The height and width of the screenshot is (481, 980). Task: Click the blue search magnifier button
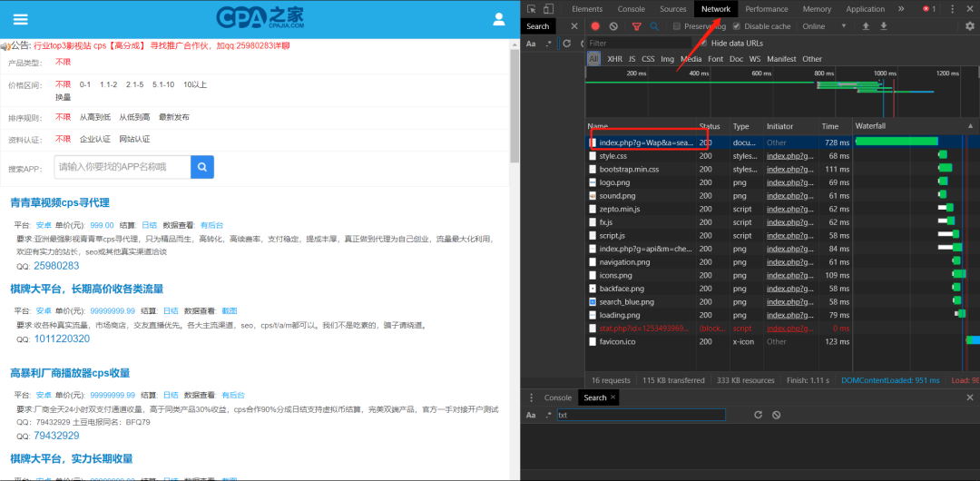tap(202, 167)
